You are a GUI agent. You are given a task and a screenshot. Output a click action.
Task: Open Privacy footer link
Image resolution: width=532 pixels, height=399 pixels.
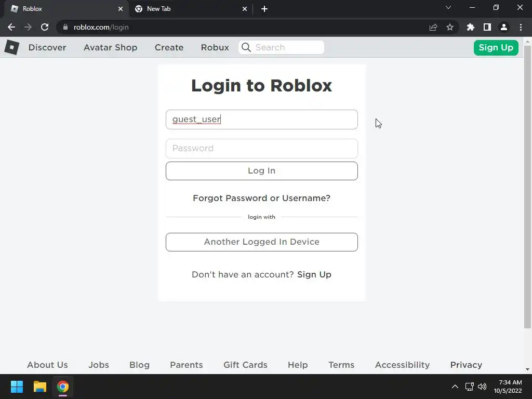pos(466,365)
